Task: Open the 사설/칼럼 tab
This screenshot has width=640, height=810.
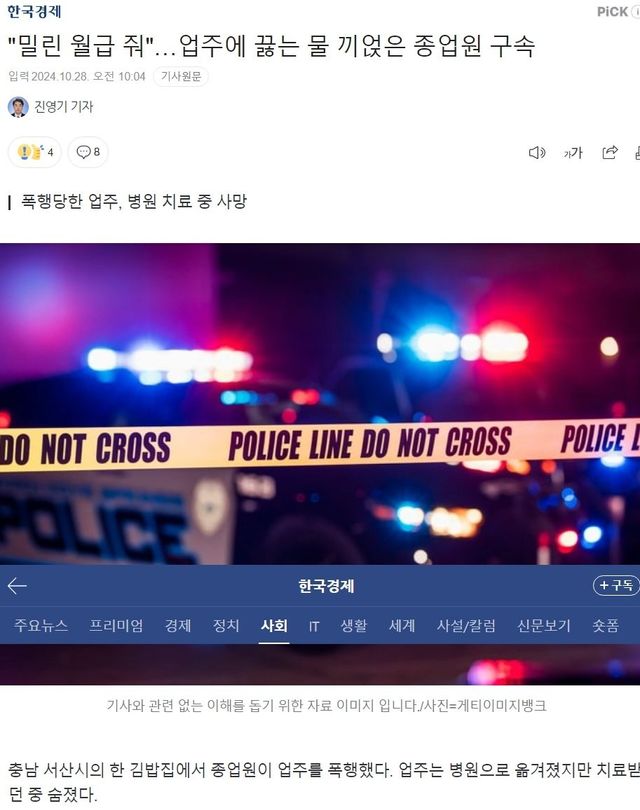Action: [x=466, y=626]
